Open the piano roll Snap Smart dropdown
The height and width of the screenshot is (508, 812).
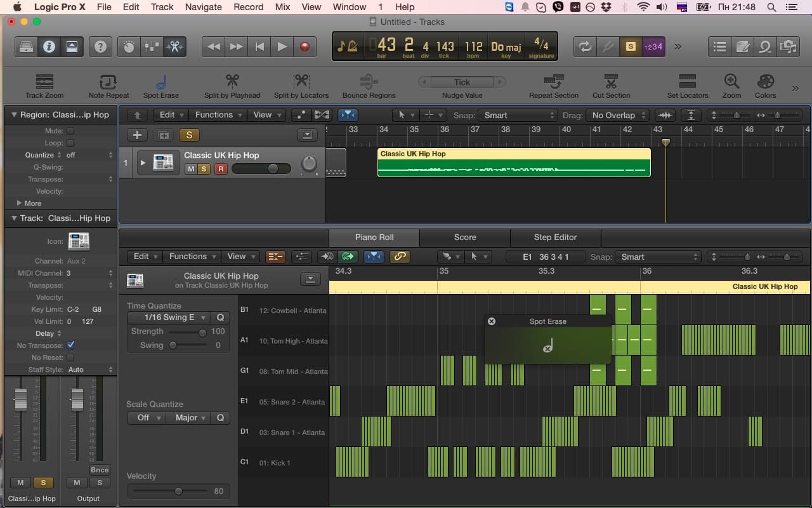[x=658, y=257]
